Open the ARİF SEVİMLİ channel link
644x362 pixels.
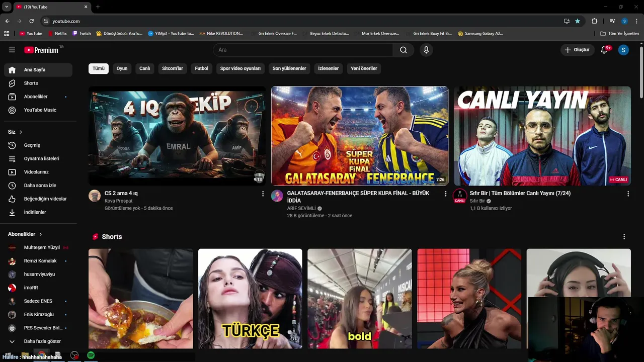301,208
